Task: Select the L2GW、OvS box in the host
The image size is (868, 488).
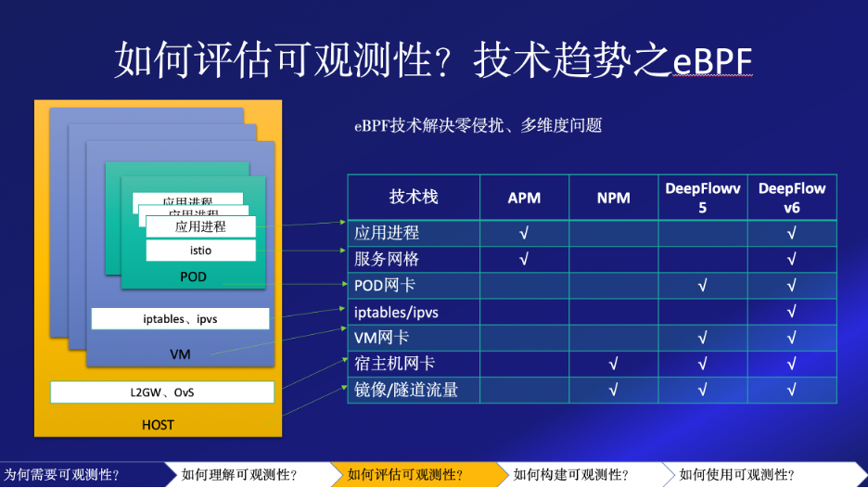Action: point(162,392)
